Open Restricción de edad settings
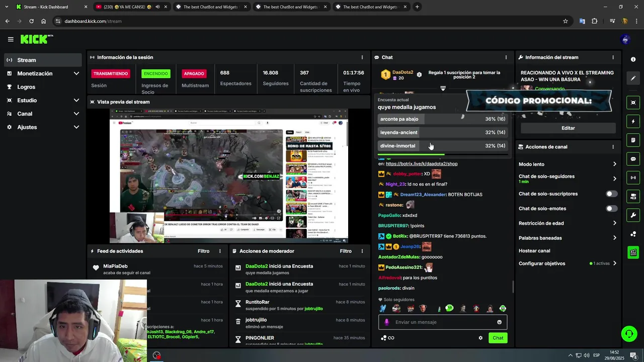The image size is (644, 362). click(568, 223)
